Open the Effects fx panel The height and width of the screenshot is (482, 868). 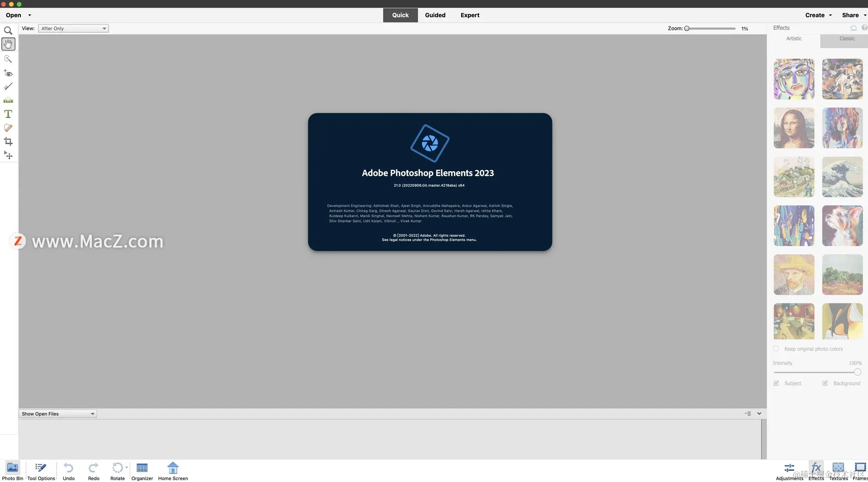pos(816,471)
